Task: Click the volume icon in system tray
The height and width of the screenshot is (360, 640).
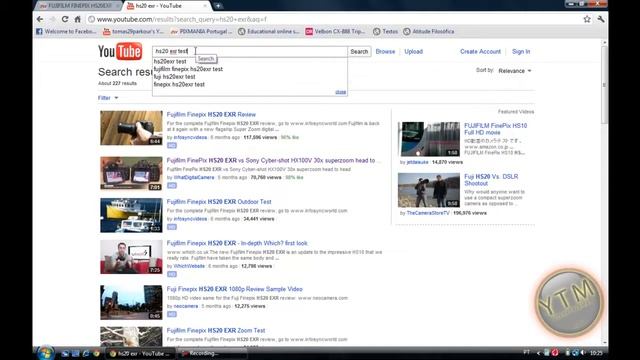Action: click(583, 353)
